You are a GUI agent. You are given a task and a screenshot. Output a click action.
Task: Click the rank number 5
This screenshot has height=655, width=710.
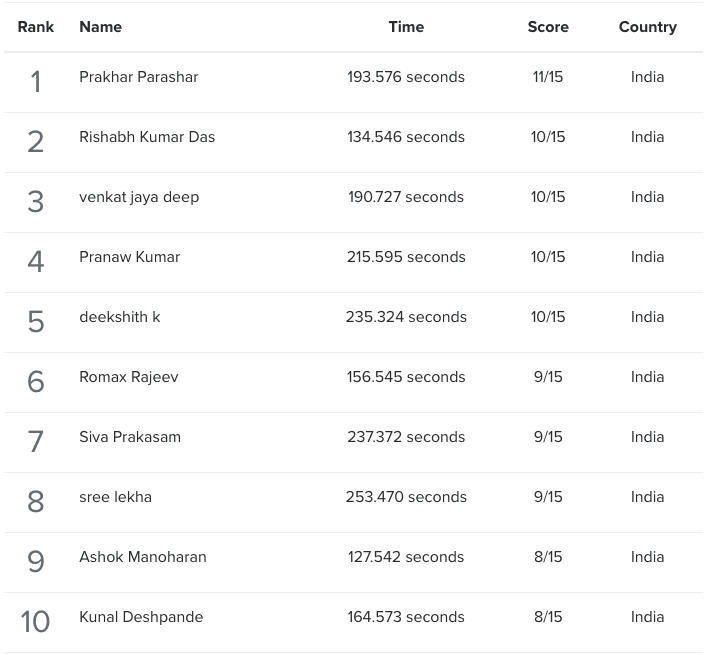[x=36, y=322]
